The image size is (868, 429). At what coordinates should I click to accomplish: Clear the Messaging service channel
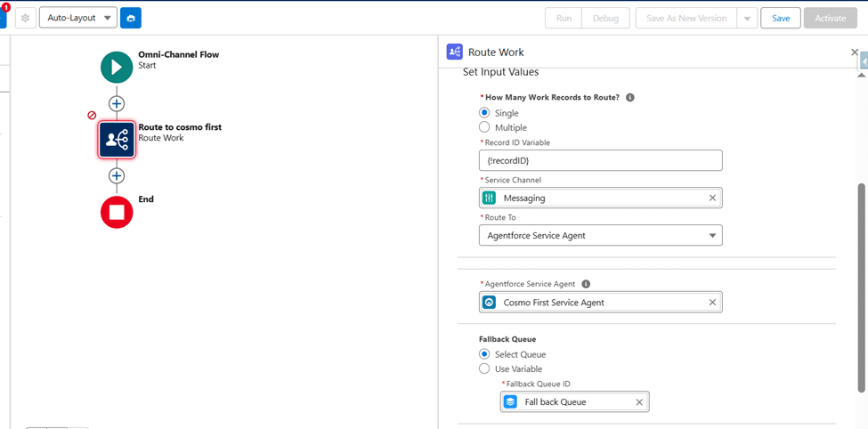[712, 198]
